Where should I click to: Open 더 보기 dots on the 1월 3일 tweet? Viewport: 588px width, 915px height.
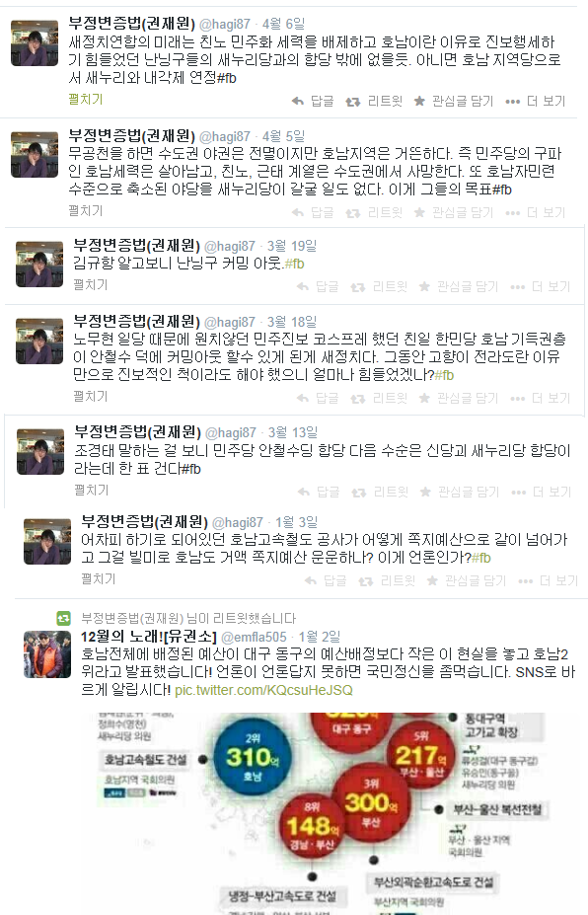tap(526, 581)
